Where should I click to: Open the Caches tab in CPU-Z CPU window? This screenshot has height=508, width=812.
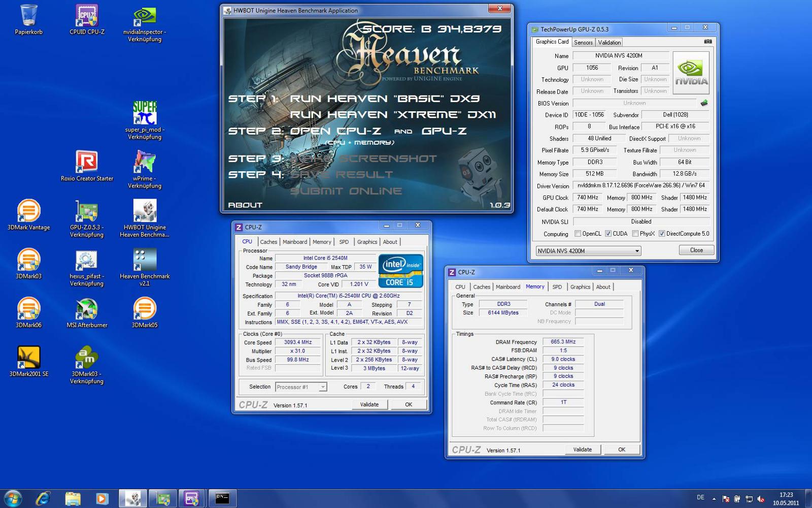(x=268, y=242)
